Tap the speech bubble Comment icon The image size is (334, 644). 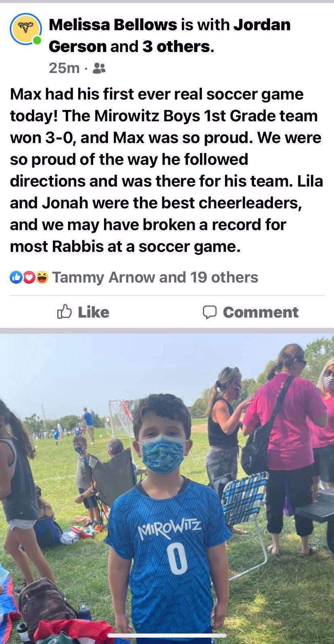click(210, 312)
